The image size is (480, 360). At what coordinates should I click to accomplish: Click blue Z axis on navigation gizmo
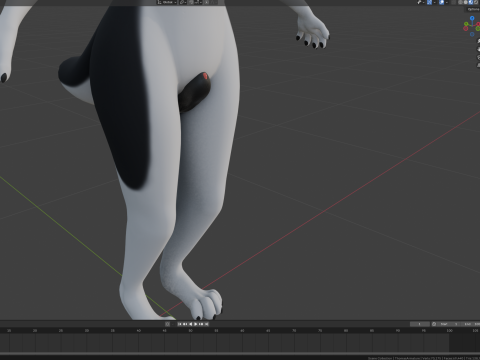472,18
